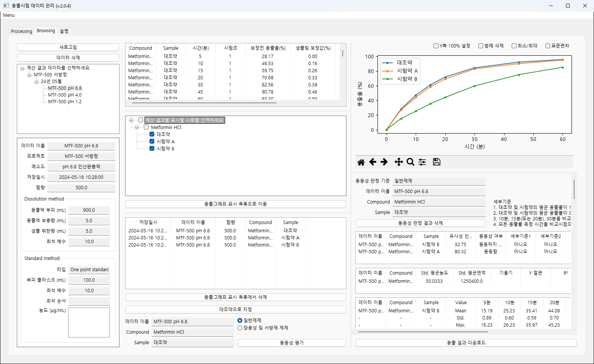Enable the 표준편차 checkbox
The width and height of the screenshot is (594, 364).
coord(548,46)
